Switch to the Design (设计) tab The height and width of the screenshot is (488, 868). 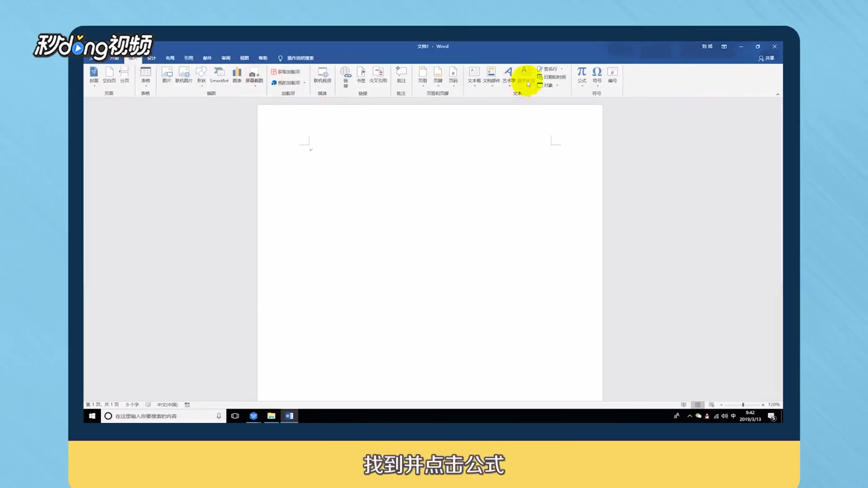point(151,58)
